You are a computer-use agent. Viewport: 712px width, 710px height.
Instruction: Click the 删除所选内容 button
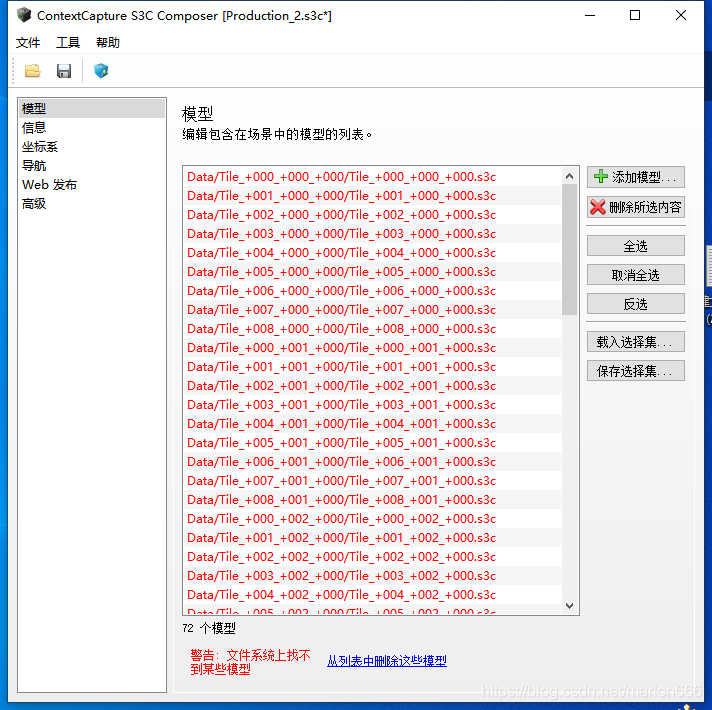(x=635, y=207)
